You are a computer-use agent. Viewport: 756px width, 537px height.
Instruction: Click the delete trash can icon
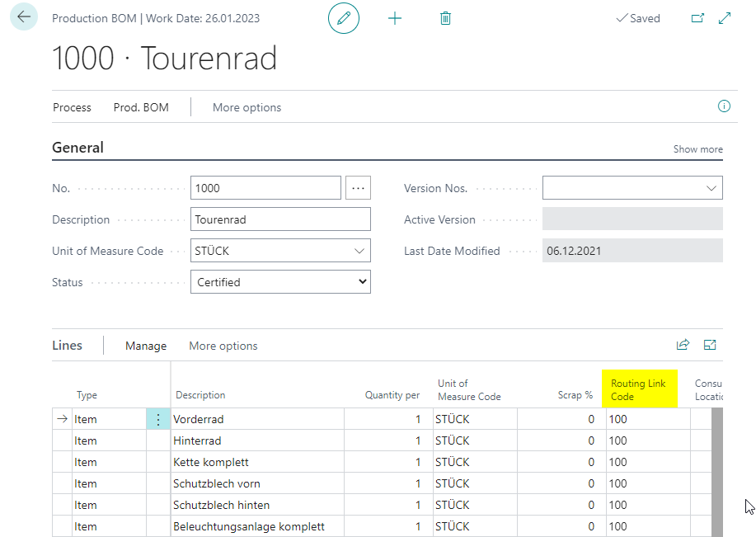tap(445, 18)
